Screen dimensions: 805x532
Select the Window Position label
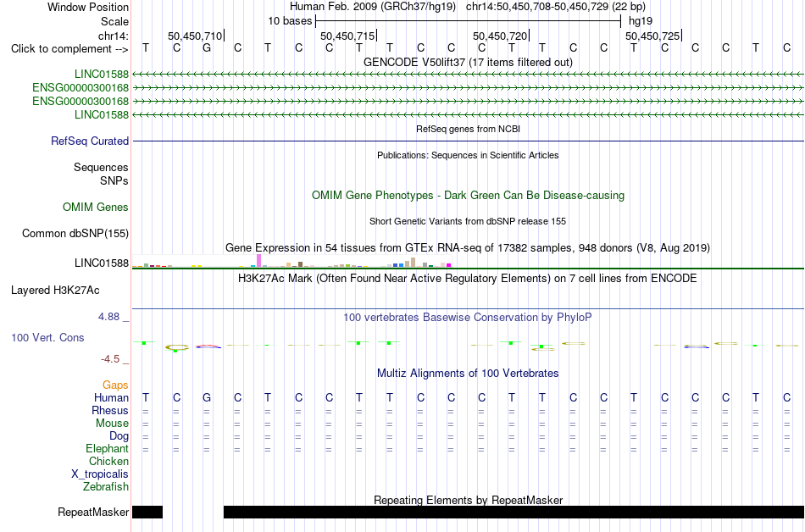[x=88, y=7]
